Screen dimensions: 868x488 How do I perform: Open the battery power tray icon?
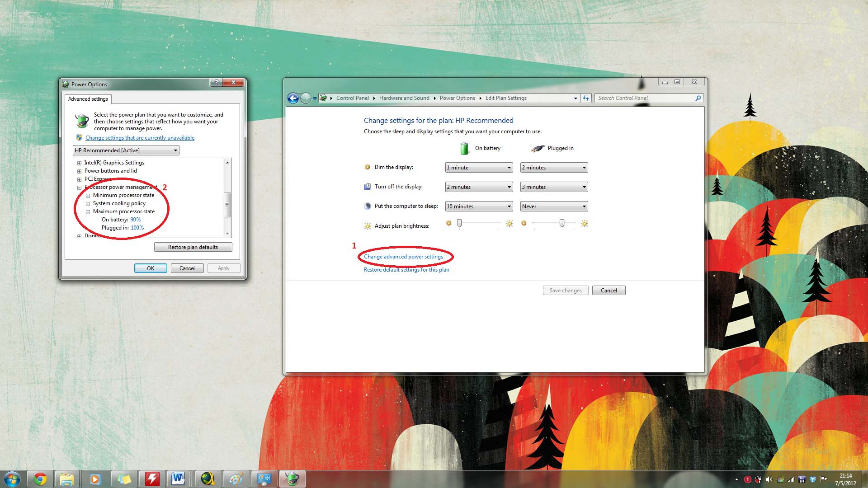758,479
